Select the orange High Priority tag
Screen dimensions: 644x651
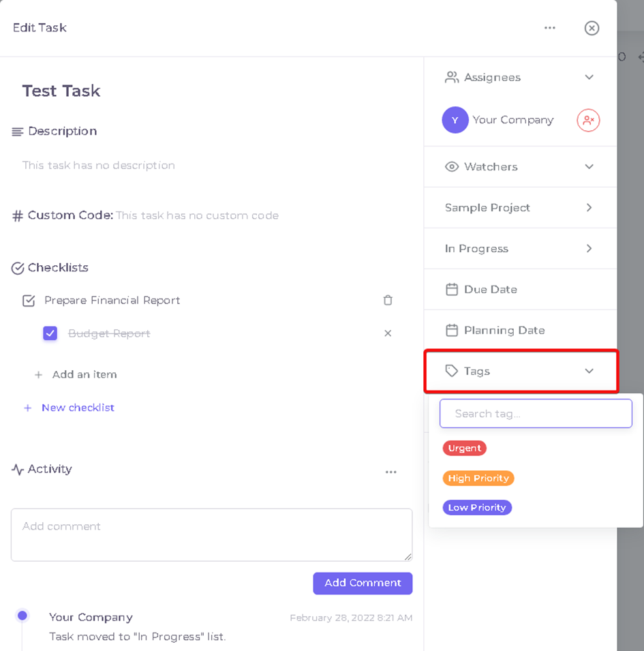click(478, 479)
